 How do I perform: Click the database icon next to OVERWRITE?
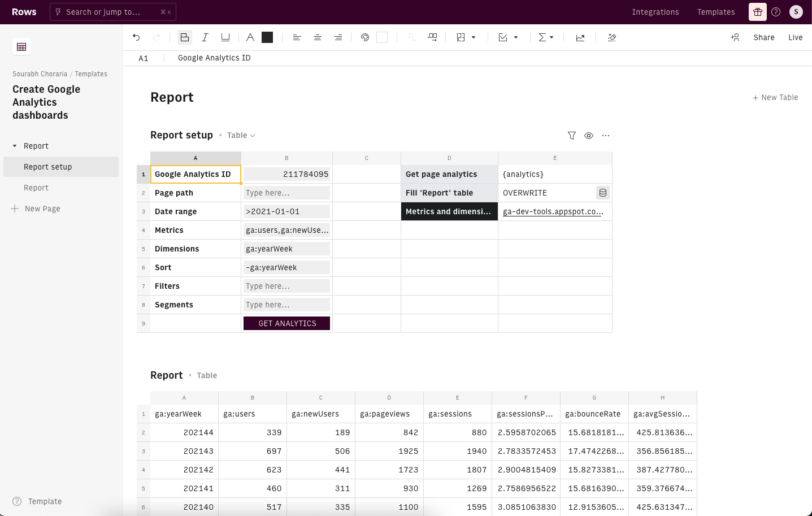[x=603, y=193]
